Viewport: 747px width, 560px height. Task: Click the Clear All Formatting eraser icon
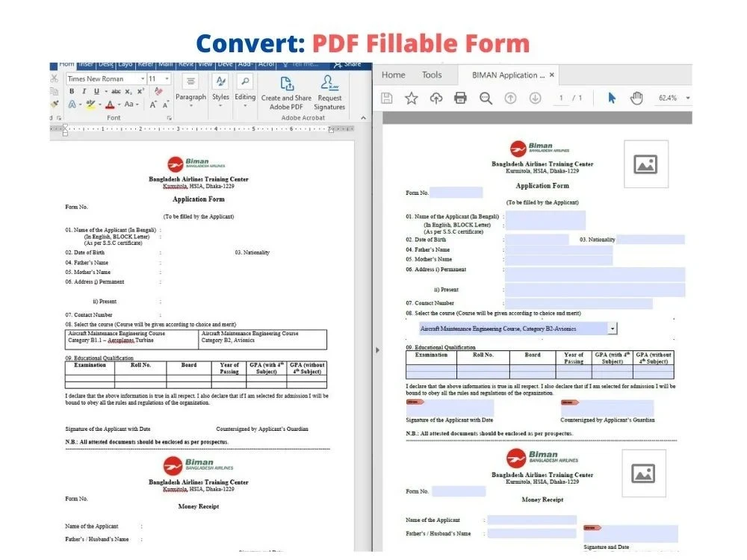[x=158, y=91]
